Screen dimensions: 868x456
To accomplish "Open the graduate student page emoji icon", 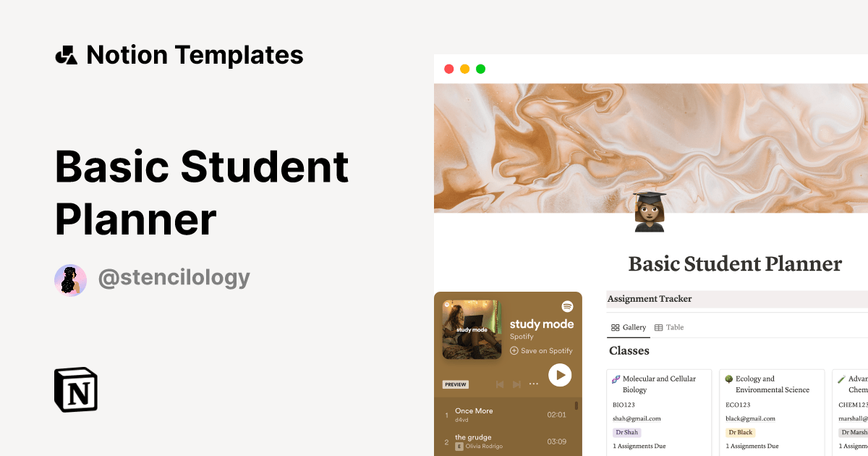I will click(650, 211).
